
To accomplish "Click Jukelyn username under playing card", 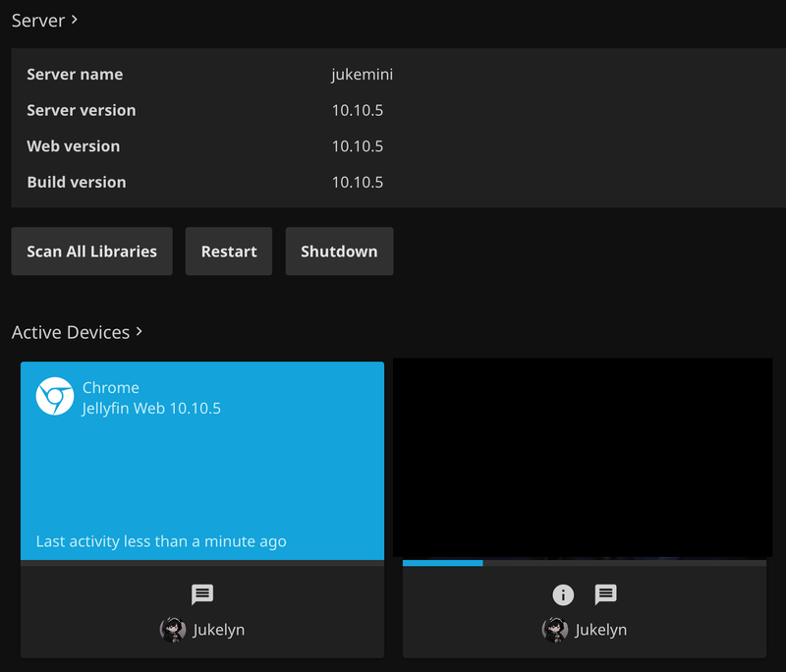I will (601, 630).
